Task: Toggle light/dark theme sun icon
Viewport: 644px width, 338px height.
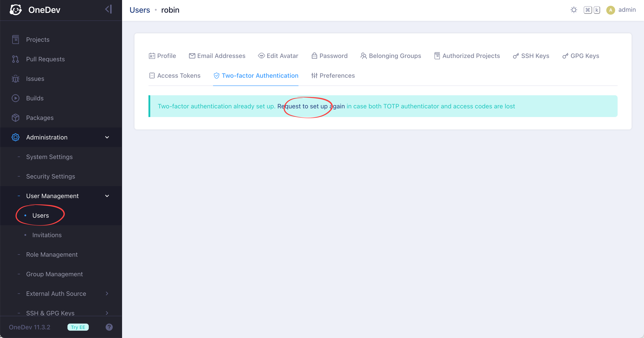Action: click(573, 10)
